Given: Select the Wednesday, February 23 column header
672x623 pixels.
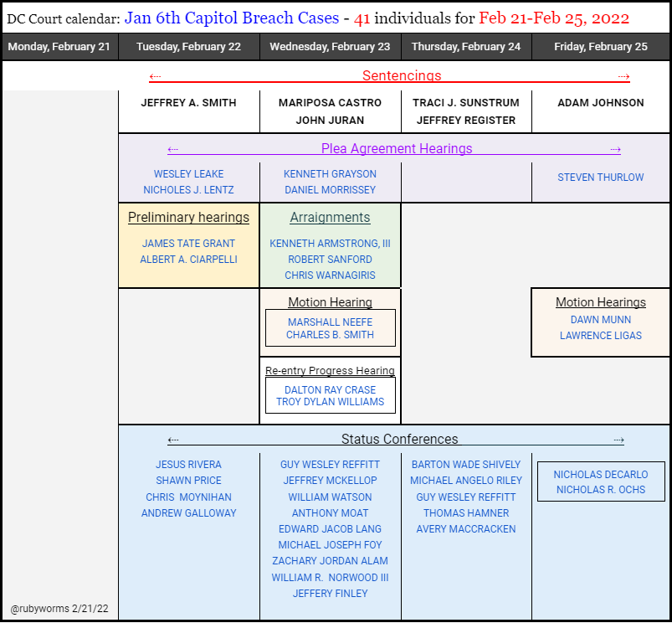Looking at the screenshot, I should (x=330, y=46).
